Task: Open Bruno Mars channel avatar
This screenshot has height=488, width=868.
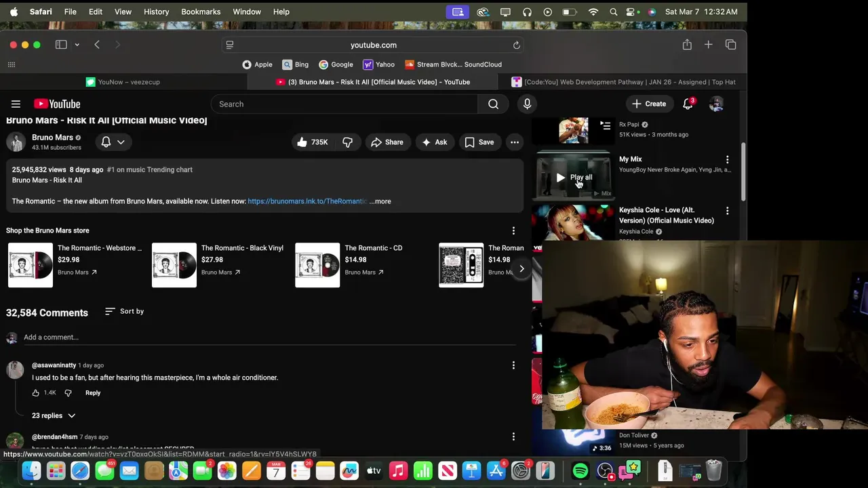Action: [16, 142]
